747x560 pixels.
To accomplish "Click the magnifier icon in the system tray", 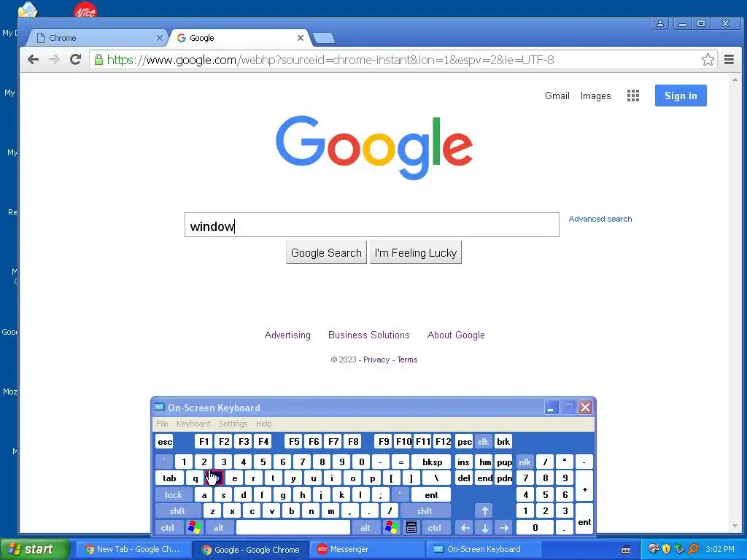I will click(693, 549).
